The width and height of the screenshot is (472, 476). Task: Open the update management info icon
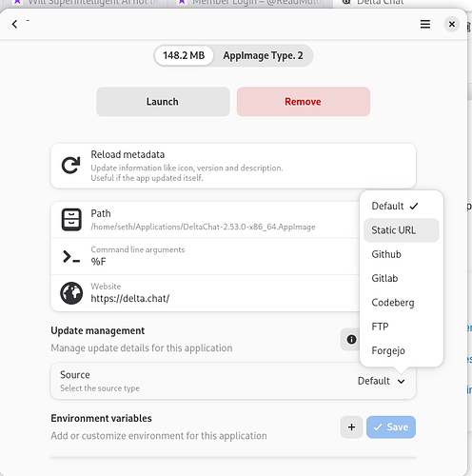click(351, 340)
